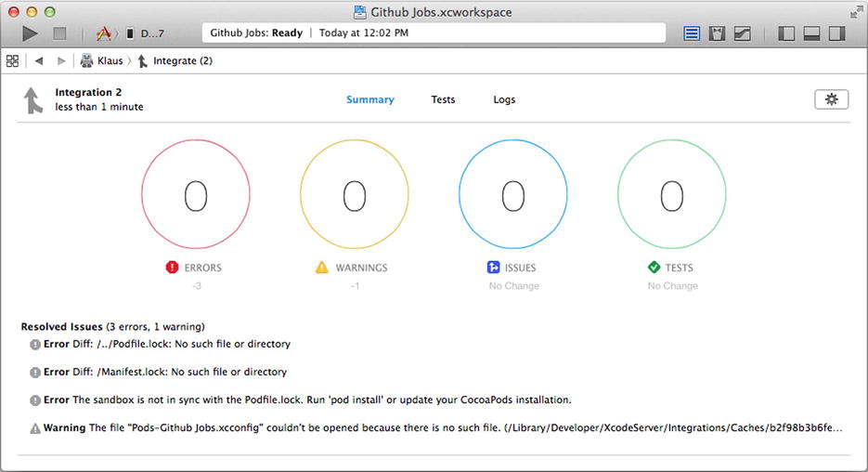Click the "-1" warnings change value
The width and height of the screenshot is (868, 472).
pos(355,286)
